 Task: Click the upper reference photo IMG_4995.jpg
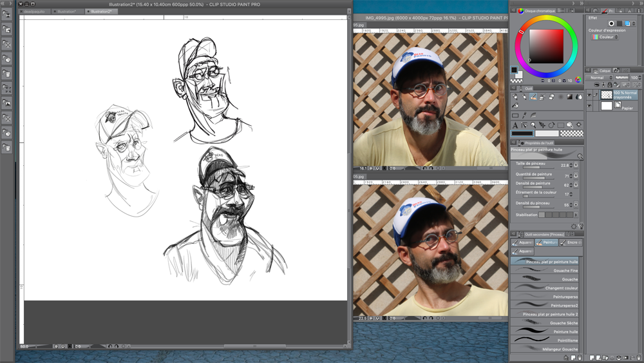point(428,97)
